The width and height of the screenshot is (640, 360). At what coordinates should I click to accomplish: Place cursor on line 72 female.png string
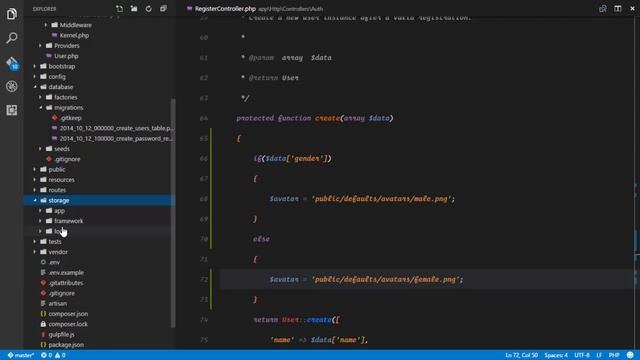click(x=387, y=280)
